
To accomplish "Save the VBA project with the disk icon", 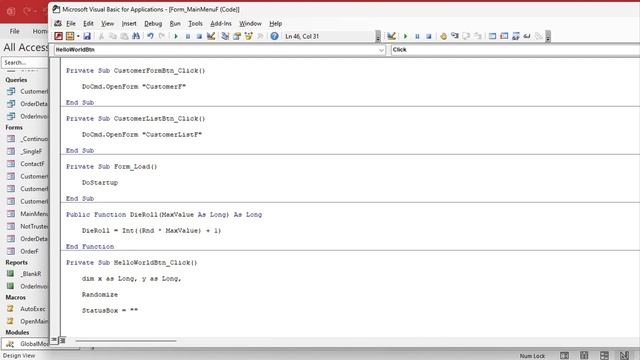I will tap(87, 36).
